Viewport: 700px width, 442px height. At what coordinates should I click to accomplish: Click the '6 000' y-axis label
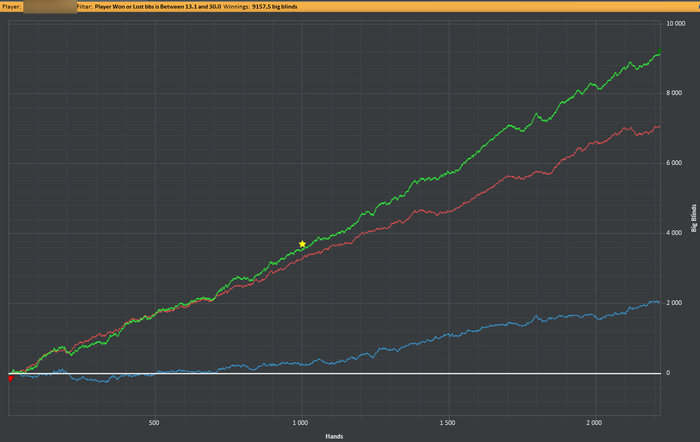coord(674,163)
